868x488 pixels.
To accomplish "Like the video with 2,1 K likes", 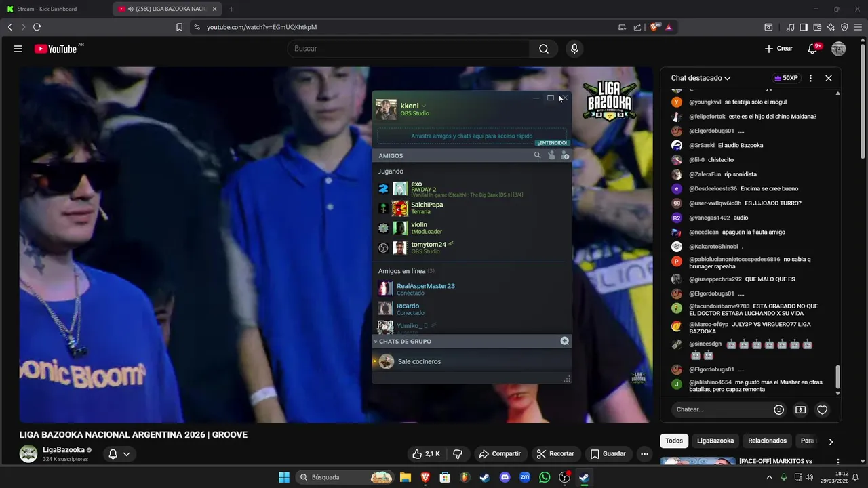I will click(426, 453).
